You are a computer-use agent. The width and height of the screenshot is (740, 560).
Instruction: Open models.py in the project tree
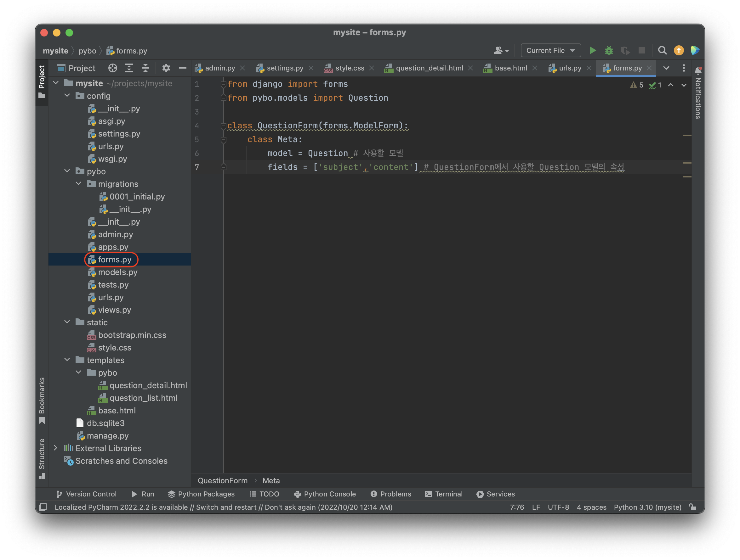(x=117, y=272)
